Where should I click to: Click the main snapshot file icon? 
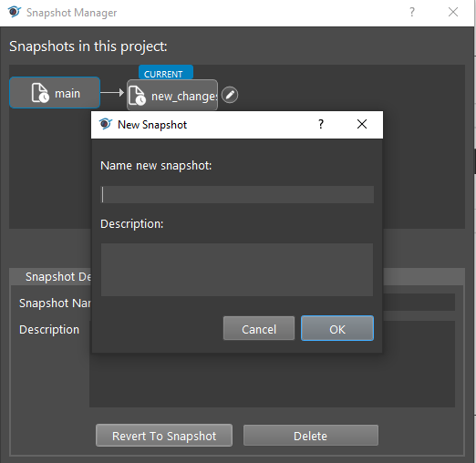click(x=40, y=93)
